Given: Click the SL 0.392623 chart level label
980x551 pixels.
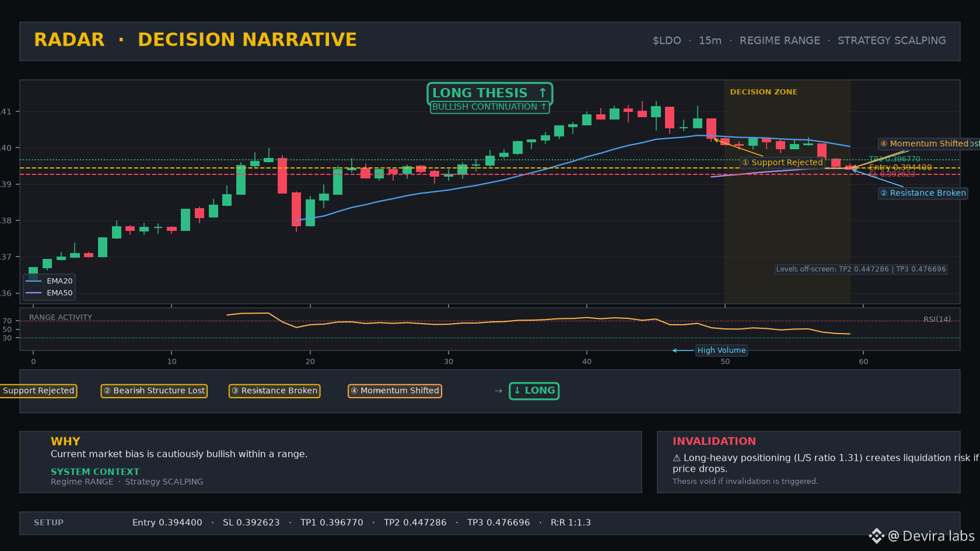Looking at the screenshot, I should point(892,174).
